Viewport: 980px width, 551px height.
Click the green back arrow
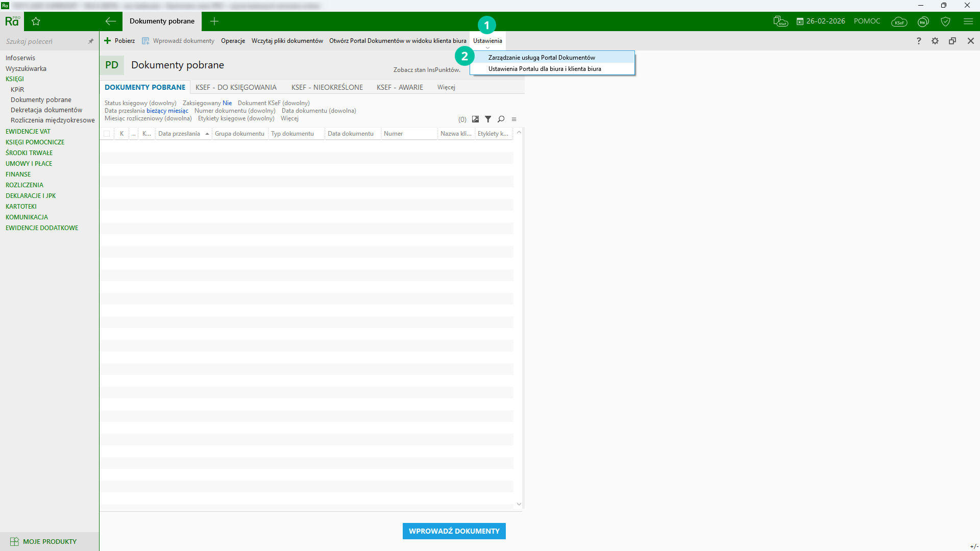[110, 21]
